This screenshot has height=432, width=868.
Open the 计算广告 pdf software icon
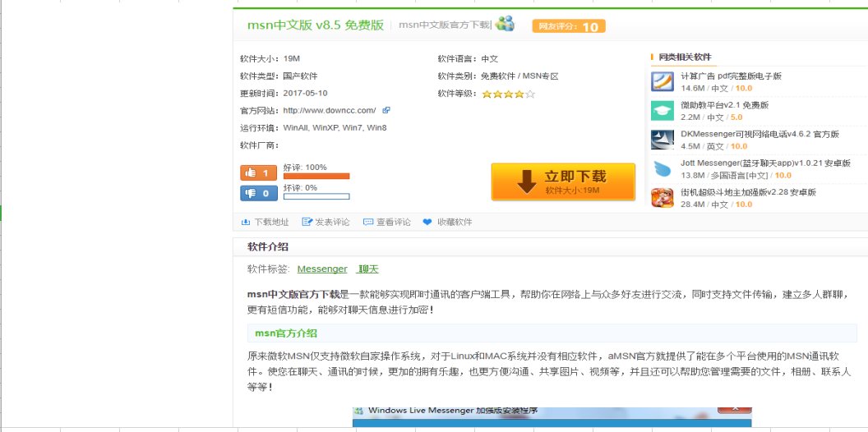coord(662,82)
